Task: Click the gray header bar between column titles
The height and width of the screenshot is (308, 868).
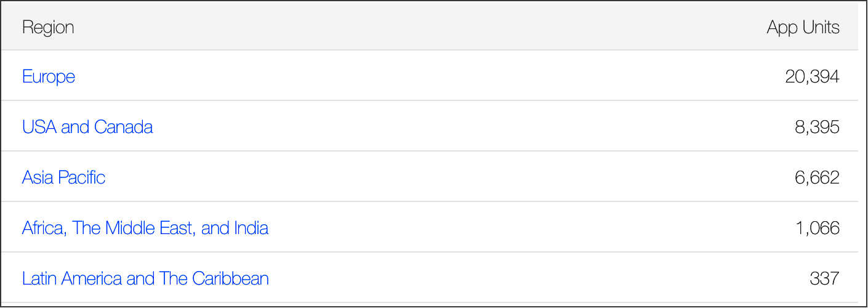Action: 419,28
